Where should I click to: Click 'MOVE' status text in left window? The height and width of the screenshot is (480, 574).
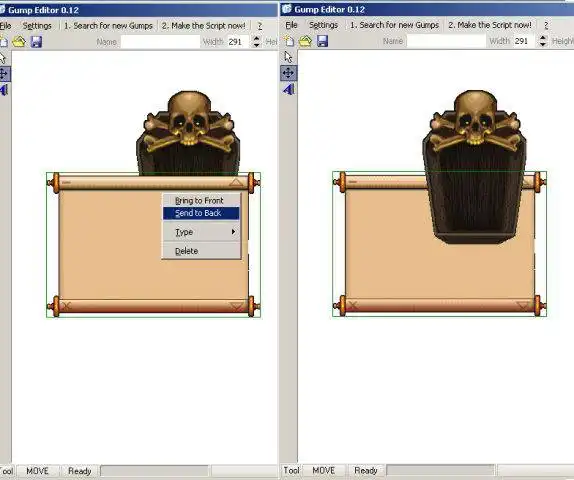(37, 471)
